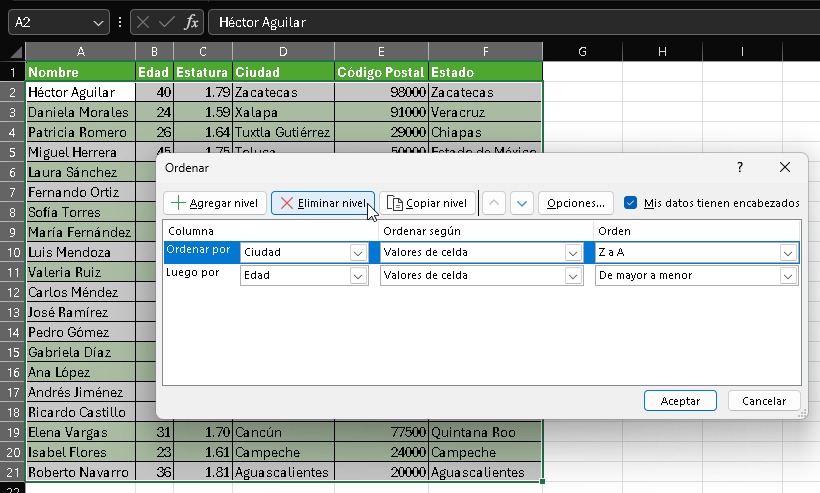Expand the Name Box dropdown
820x493 pixels.
click(x=98, y=22)
